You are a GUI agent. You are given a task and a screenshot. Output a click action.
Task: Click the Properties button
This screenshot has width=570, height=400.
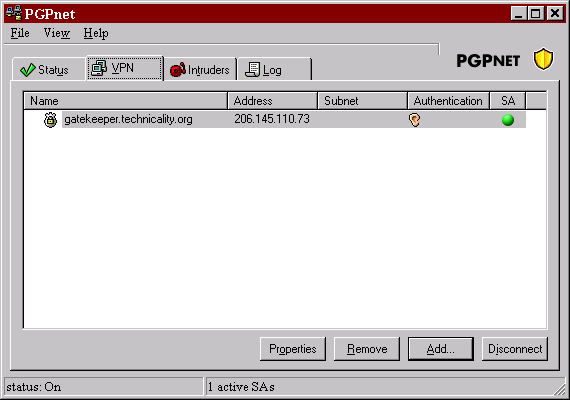pyautogui.click(x=293, y=349)
